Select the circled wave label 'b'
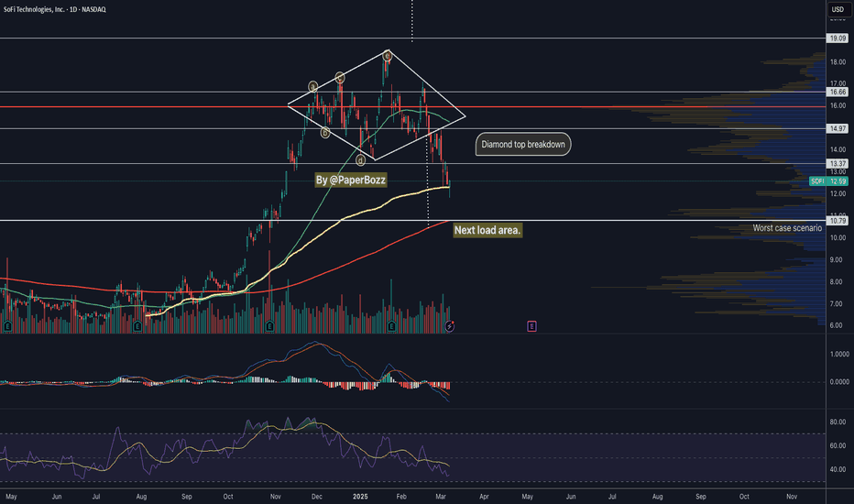Image resolution: width=854 pixels, height=504 pixels. [x=325, y=132]
